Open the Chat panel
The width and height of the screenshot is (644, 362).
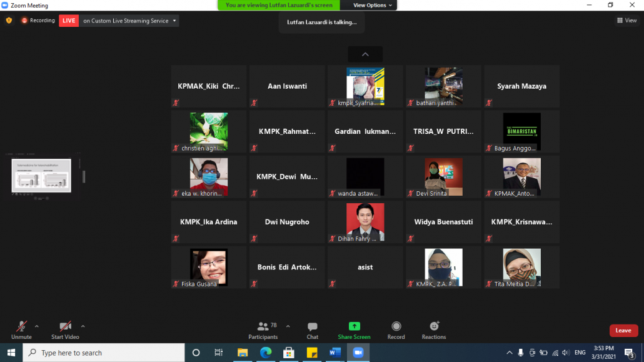tap(312, 329)
